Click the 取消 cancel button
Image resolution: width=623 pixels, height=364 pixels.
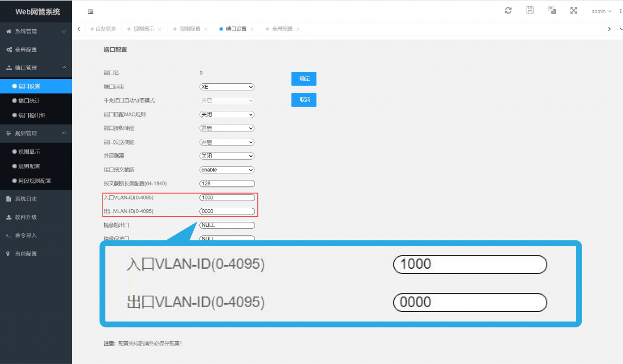click(x=304, y=100)
